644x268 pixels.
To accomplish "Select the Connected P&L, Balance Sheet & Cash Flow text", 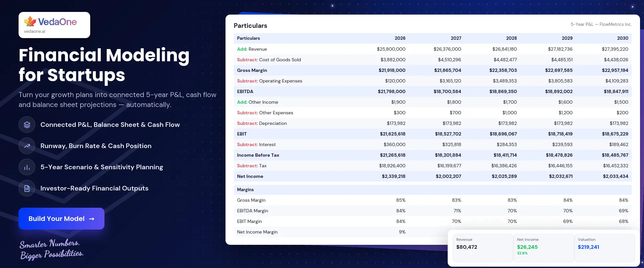I will point(110,125).
